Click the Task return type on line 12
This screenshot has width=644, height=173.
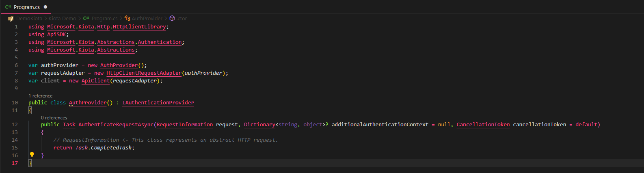pyautogui.click(x=69, y=124)
